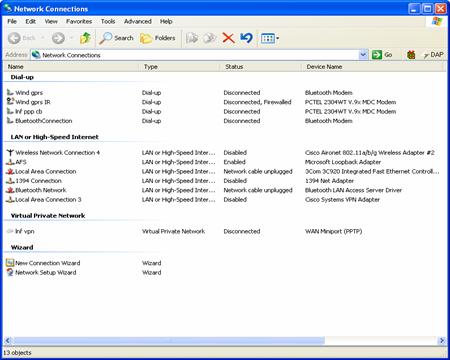Open the Help menu

click(166, 21)
